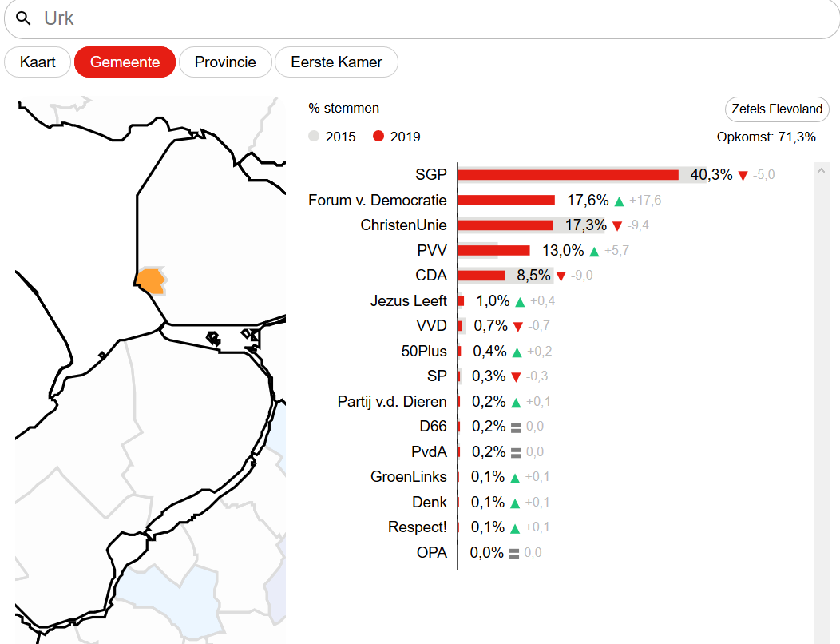
Task: Click the OPA party label
Action: click(431, 552)
